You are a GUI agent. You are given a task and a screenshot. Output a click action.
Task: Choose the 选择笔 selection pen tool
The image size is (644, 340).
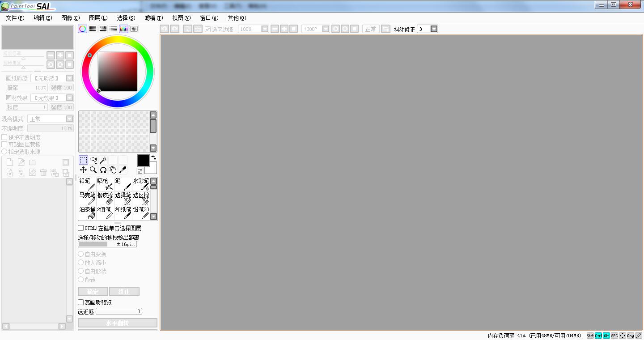click(123, 198)
